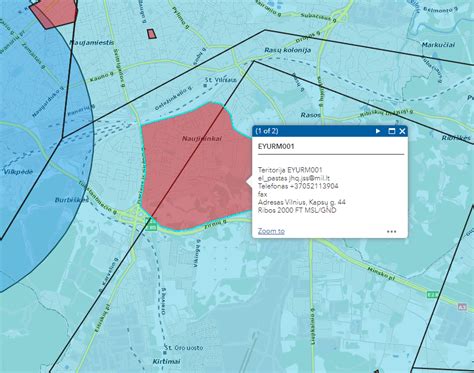The image size is (474, 373).
Task: Click the St. Vilnius station label
Action: [220, 80]
